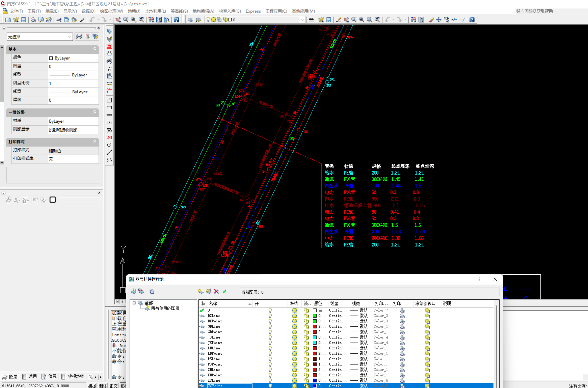Select the pencil draw icon in right toolbar
The height and width of the screenshot is (388, 588).
coord(338,20)
